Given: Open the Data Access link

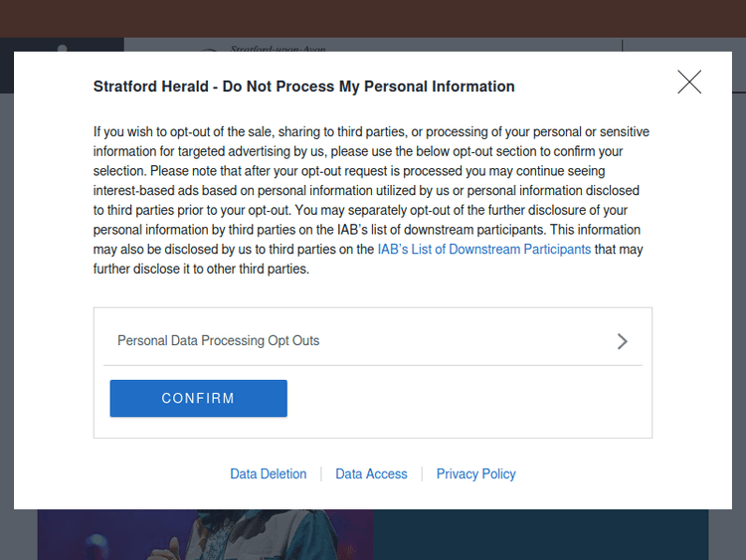Looking at the screenshot, I should pyautogui.click(x=371, y=474).
